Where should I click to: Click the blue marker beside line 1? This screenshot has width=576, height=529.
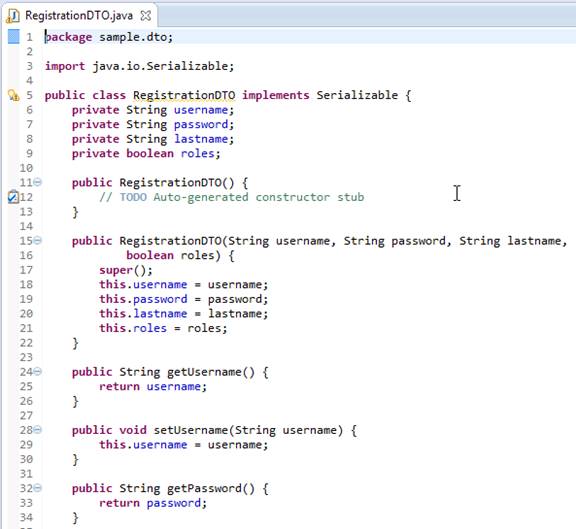14,37
